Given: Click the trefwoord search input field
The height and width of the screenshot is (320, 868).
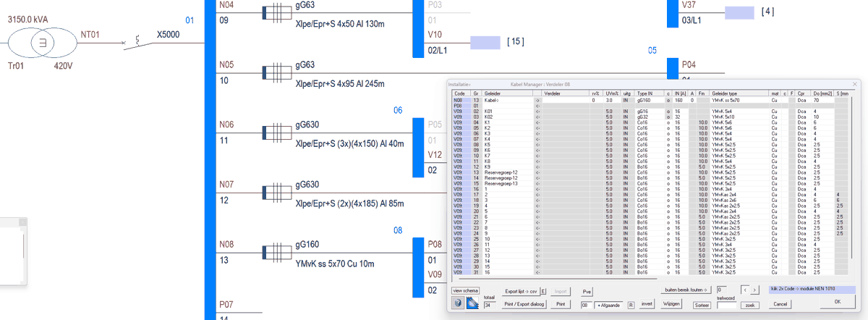Looking at the screenshot, I should point(726,306).
